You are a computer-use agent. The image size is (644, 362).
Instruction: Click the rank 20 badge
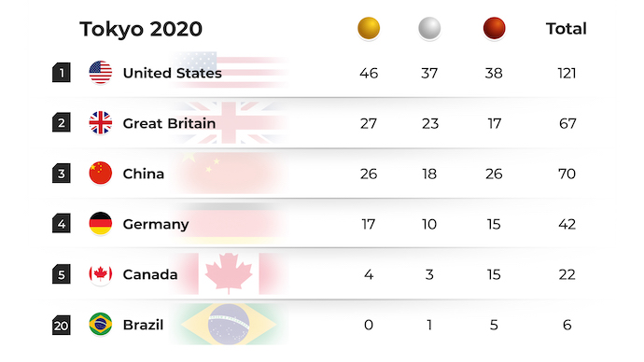[x=62, y=325]
